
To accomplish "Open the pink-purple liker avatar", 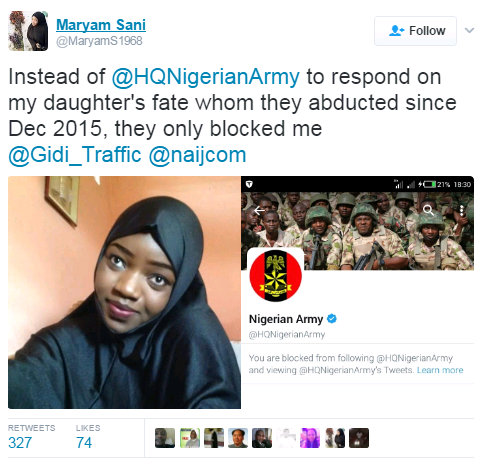I will click(x=310, y=438).
